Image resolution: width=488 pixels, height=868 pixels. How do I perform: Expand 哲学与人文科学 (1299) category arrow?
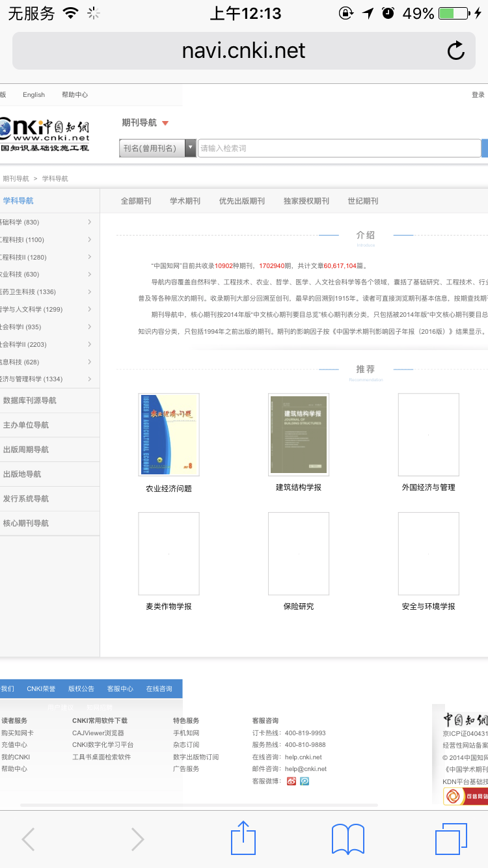click(89, 309)
